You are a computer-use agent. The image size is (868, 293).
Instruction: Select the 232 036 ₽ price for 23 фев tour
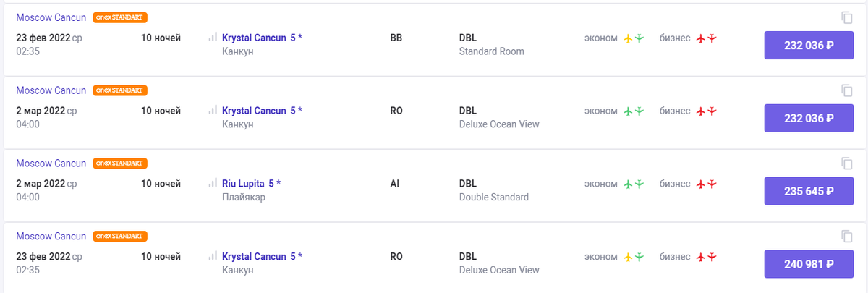pyautogui.click(x=809, y=45)
